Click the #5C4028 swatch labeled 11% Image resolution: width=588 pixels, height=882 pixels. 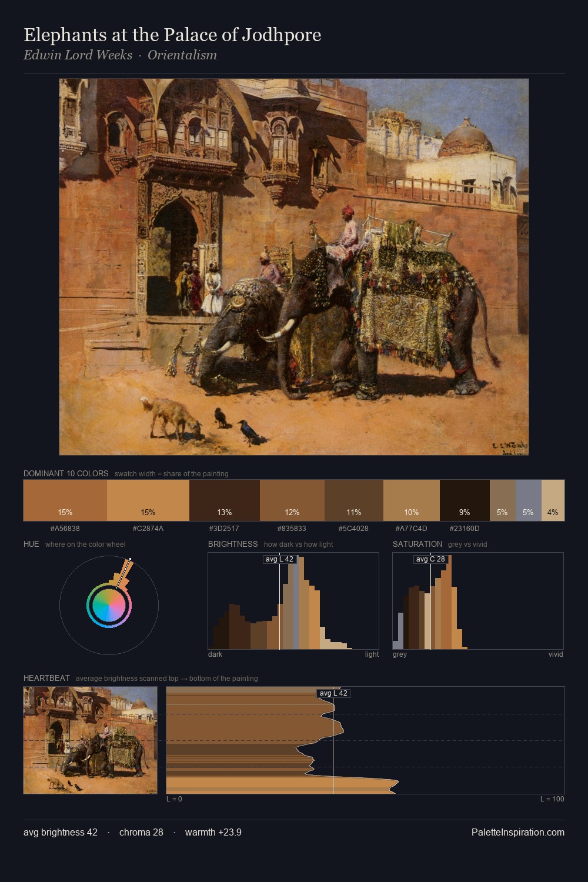click(354, 500)
